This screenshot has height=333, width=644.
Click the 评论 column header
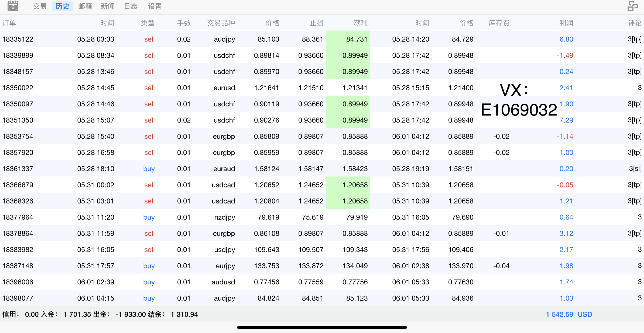coord(634,23)
